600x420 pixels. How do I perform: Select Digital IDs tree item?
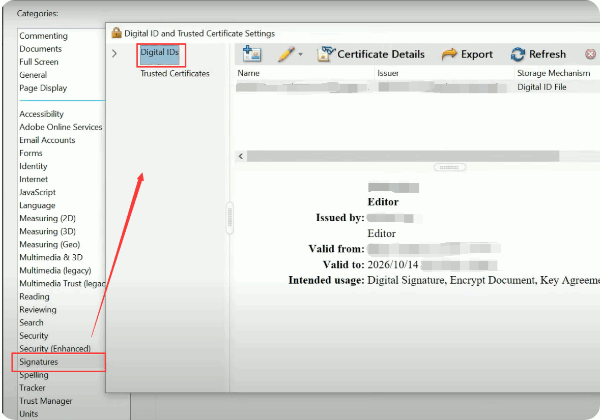pyautogui.click(x=160, y=52)
